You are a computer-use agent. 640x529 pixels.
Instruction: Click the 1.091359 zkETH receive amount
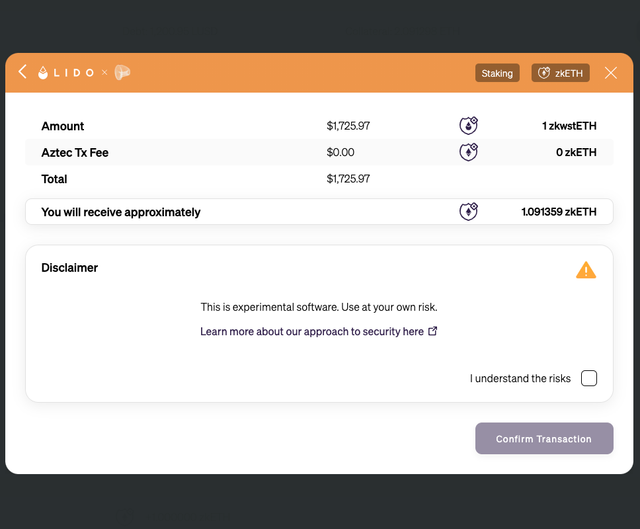coord(559,212)
